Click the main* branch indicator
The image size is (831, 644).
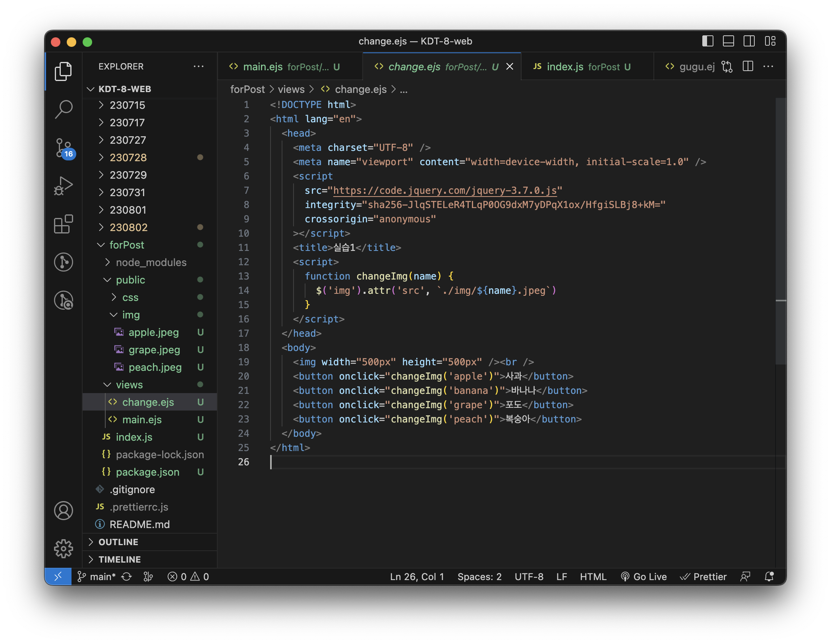click(97, 577)
